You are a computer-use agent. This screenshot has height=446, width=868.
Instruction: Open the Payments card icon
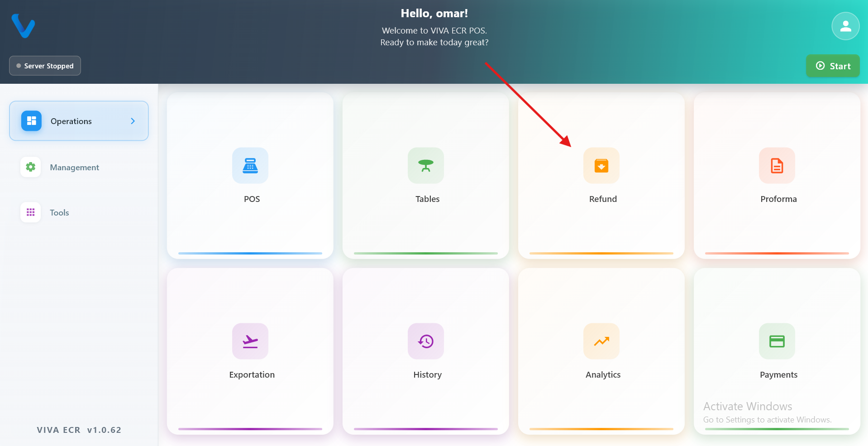[x=777, y=341]
